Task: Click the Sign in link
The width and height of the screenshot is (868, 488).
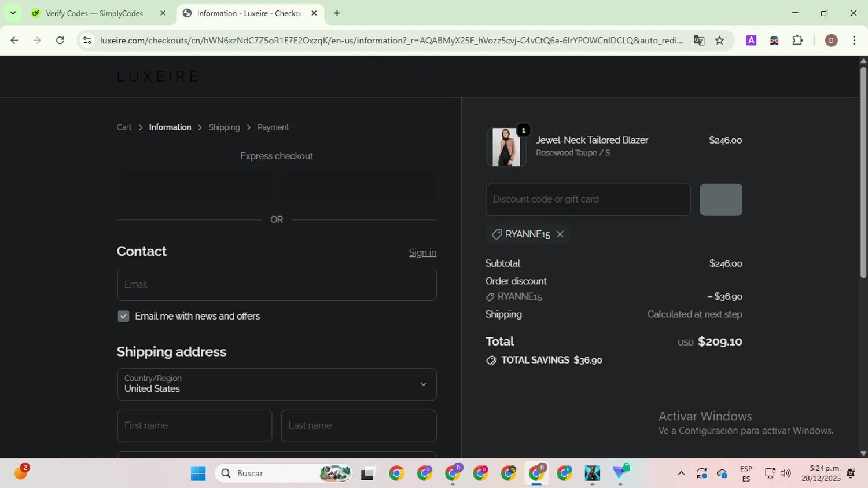Action: click(x=422, y=252)
